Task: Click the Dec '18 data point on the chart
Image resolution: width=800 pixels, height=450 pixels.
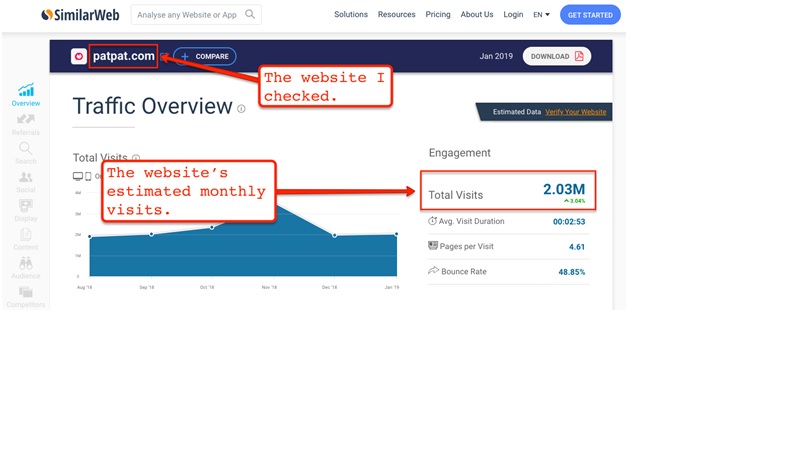Action: coord(335,236)
